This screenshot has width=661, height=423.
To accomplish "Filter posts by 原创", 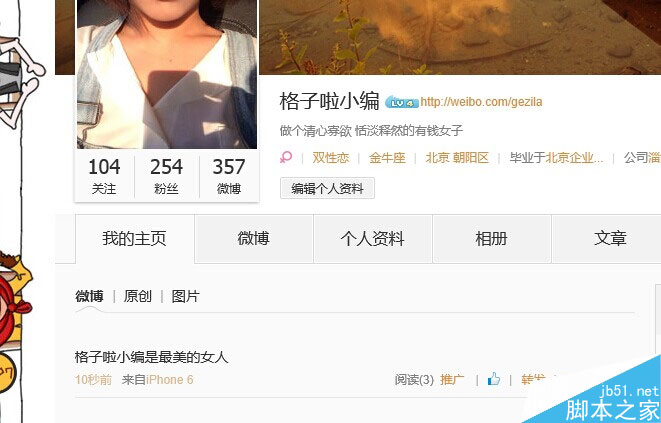I will click(137, 296).
